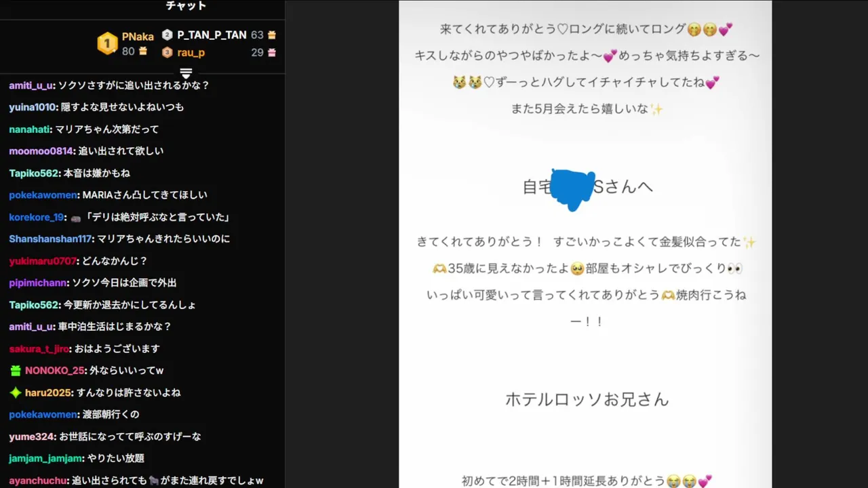868x488 pixels.
Task: Click username sakura_t_jiro in chat
Action: click(38, 348)
